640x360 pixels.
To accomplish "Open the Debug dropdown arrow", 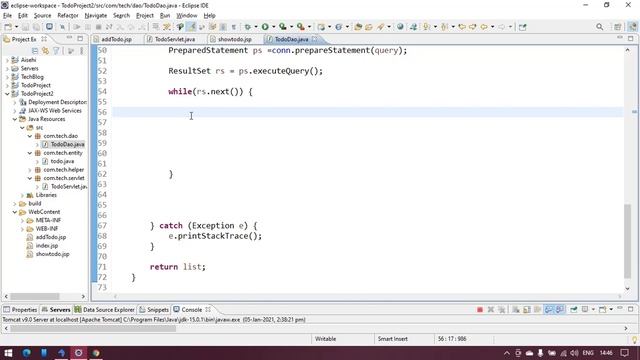I will [x=256, y=27].
